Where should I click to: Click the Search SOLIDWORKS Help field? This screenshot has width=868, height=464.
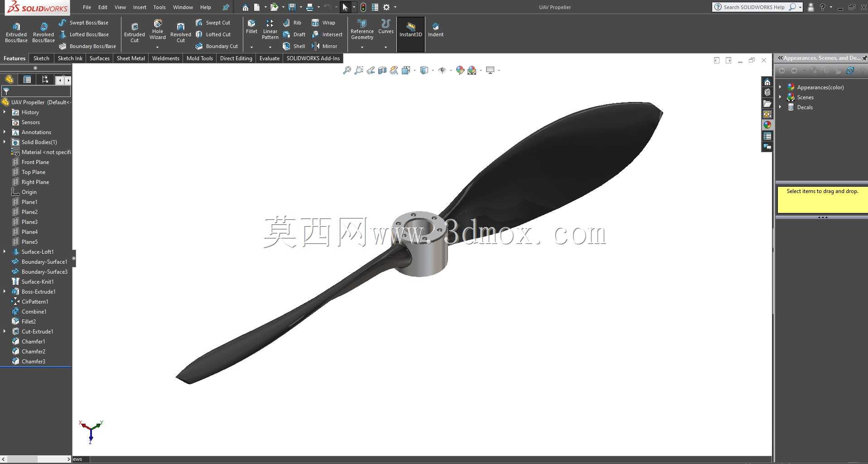pyautogui.click(x=754, y=7)
